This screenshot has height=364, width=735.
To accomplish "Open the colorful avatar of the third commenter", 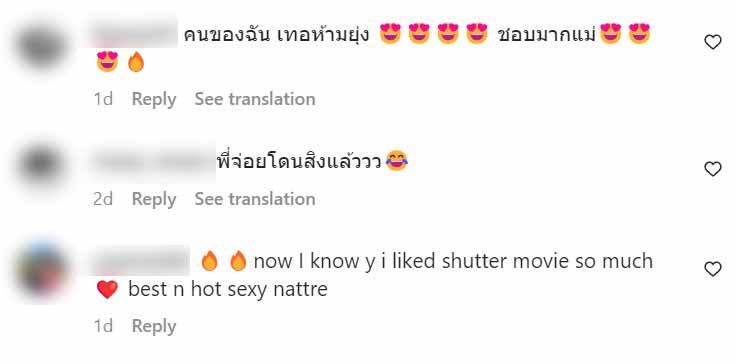I will 41,269.
